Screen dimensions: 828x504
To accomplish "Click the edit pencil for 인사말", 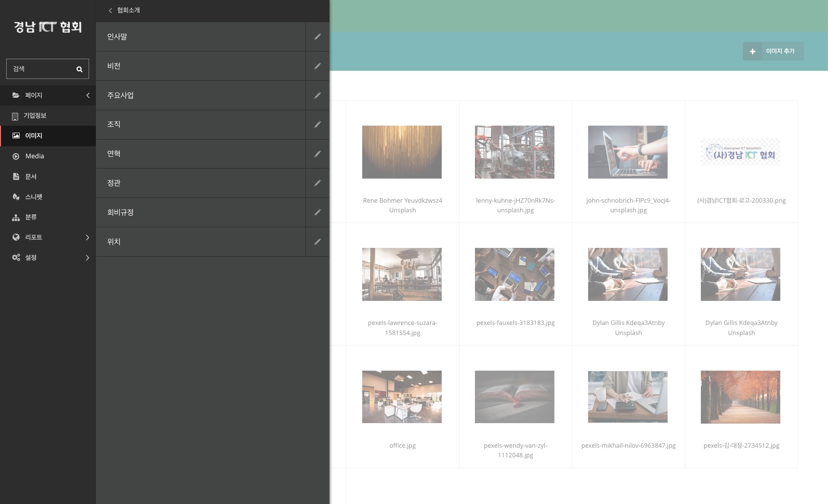I will pos(317,37).
